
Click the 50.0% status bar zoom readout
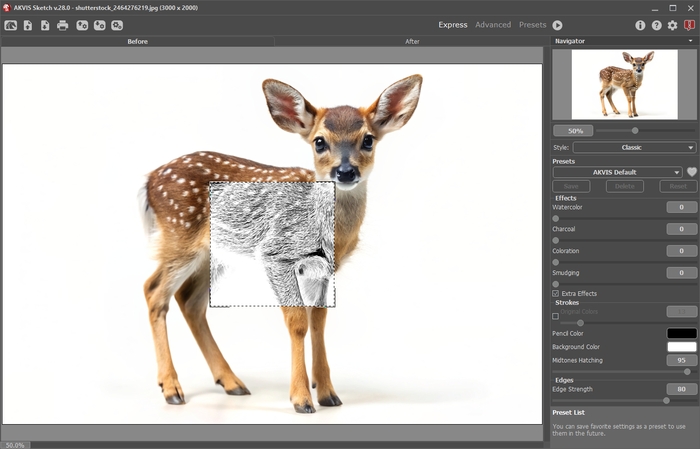[x=15, y=445]
